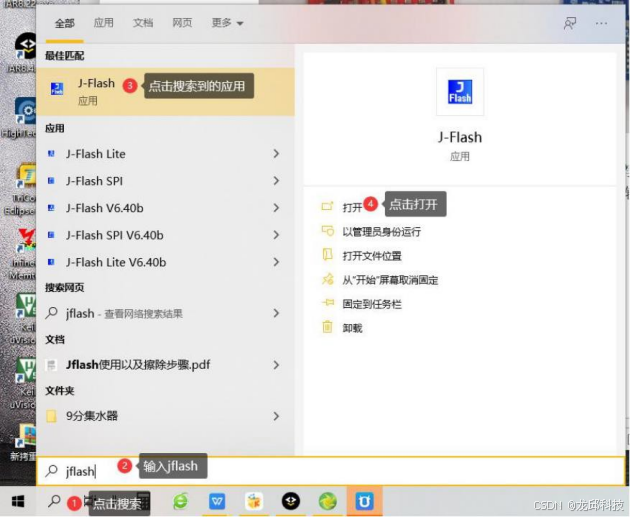Click the J-Flash Lite small icon
This screenshot has width=630, height=517.
[x=51, y=153]
